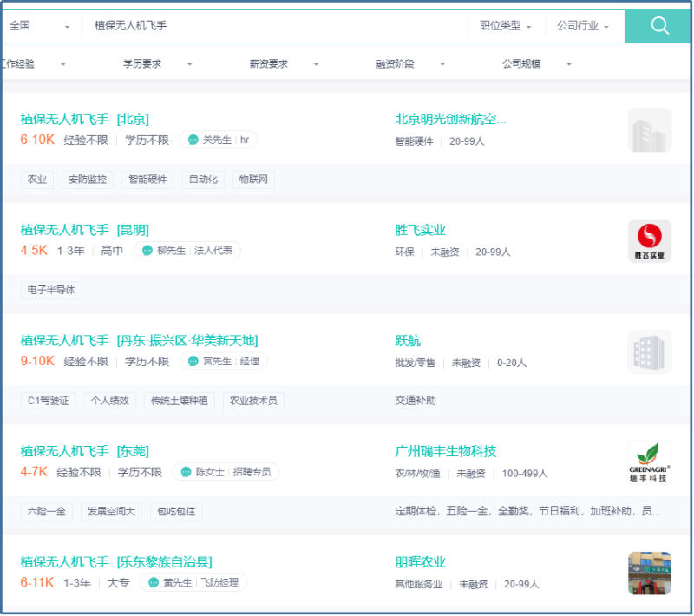Click chat icon next to 陈女士
Screen dimensions: 694x616
[187, 472]
